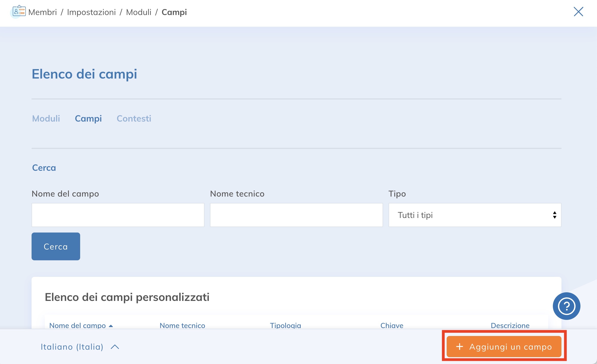This screenshot has width=597, height=364.
Task: Focus the Nome tecnico search field
Action: 296,215
